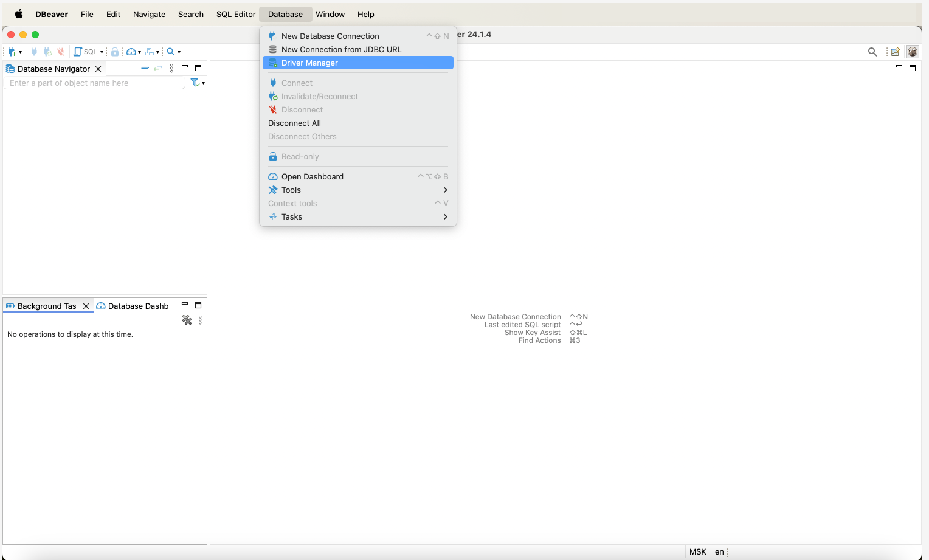This screenshot has height=560, width=929.
Task: Select New Connection from JDBC URL
Action: click(341, 49)
